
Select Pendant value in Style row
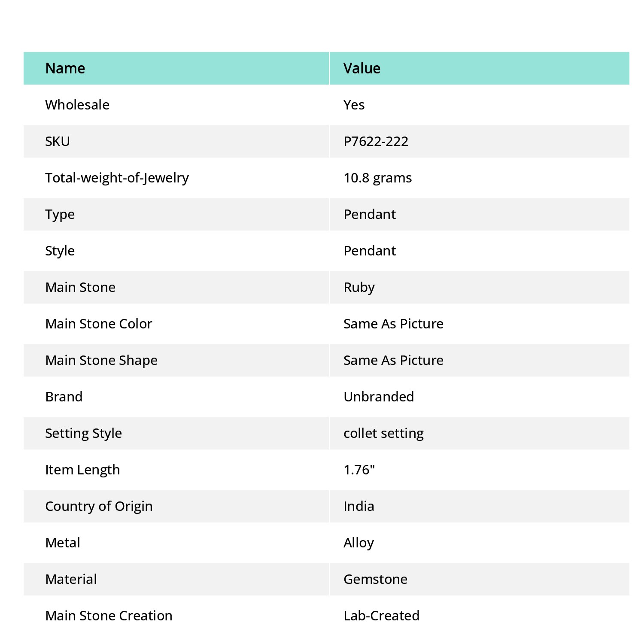tap(370, 251)
